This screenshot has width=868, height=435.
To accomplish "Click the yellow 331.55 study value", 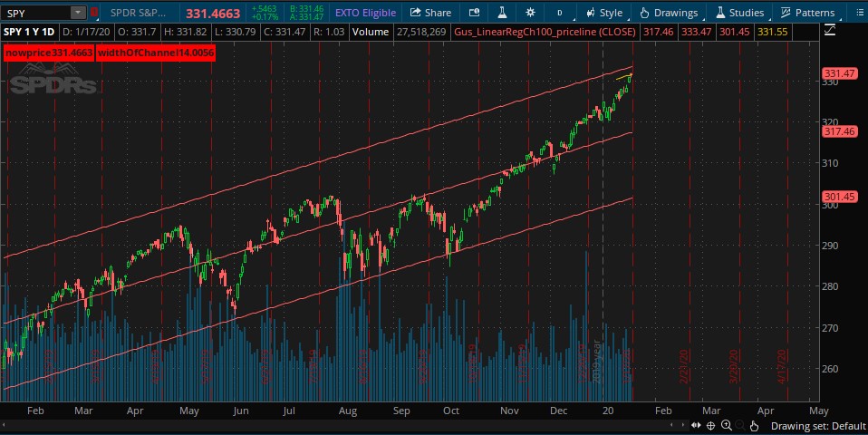I will pyautogui.click(x=772, y=32).
